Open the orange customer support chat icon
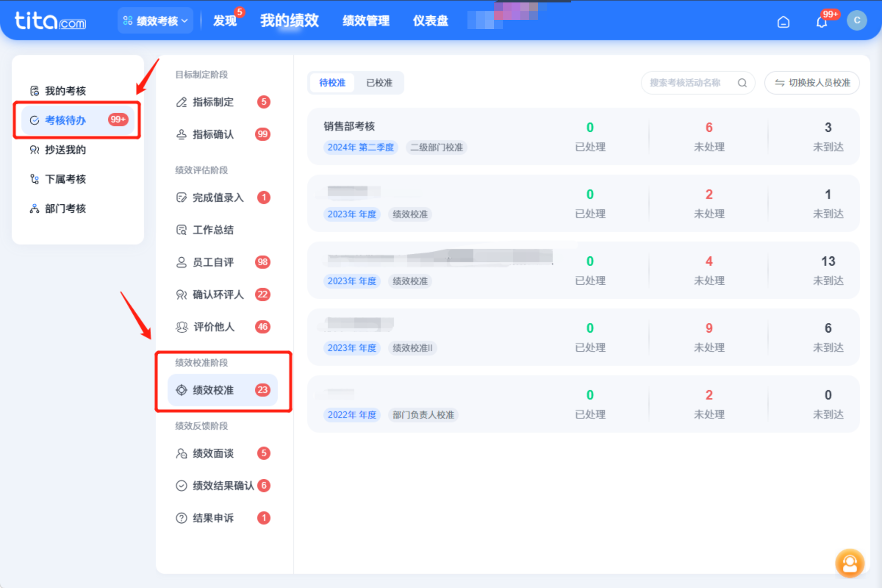Image resolution: width=882 pixels, height=588 pixels. [x=850, y=563]
